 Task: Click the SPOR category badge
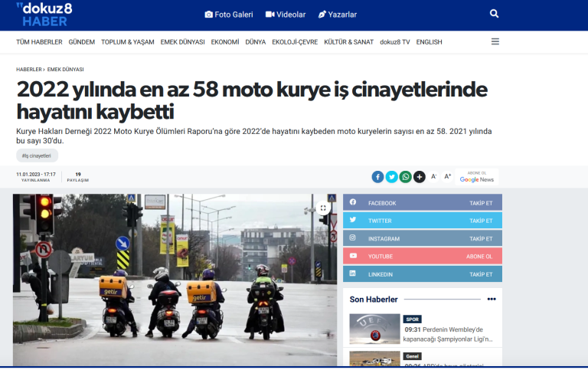[412, 319]
